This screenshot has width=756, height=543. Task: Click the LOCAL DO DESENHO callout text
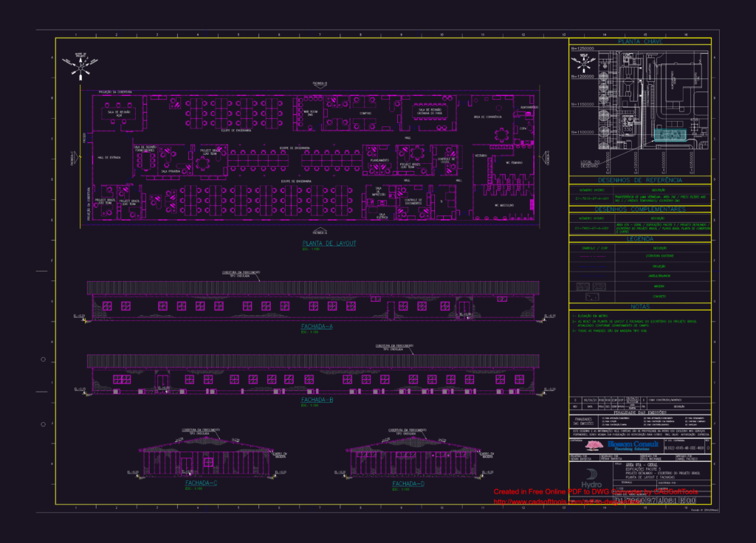coord(590,164)
